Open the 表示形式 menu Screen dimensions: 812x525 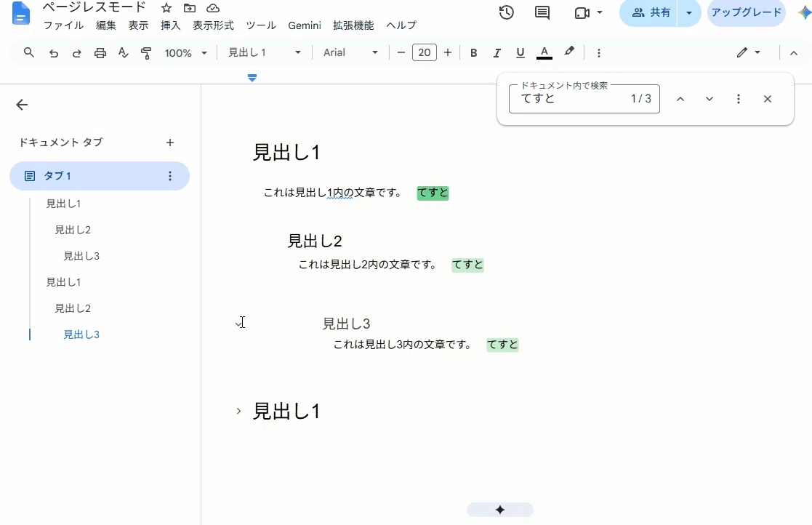click(x=213, y=25)
